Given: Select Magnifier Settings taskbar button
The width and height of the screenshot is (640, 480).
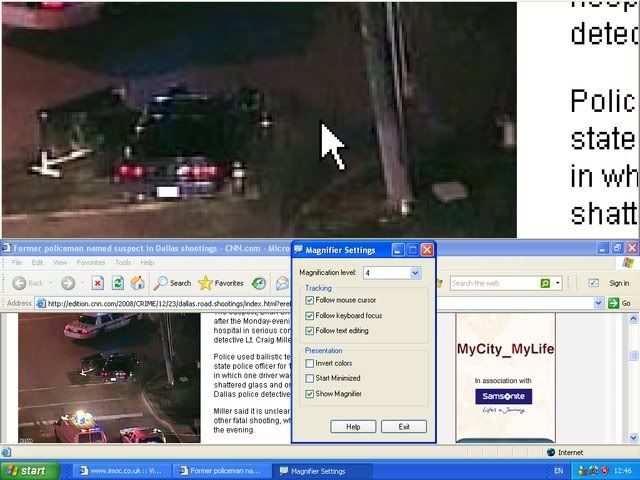Looking at the screenshot, I should pos(321,471).
